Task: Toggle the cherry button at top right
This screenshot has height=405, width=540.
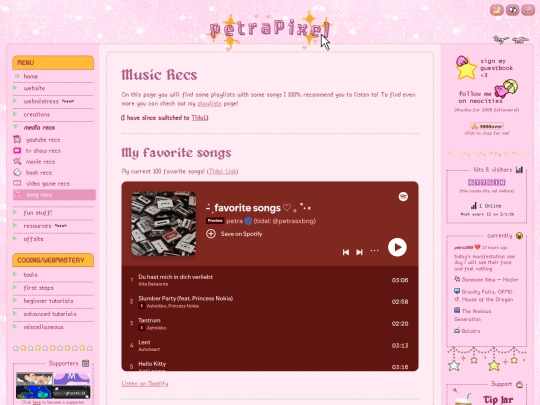Action: [x=528, y=10]
